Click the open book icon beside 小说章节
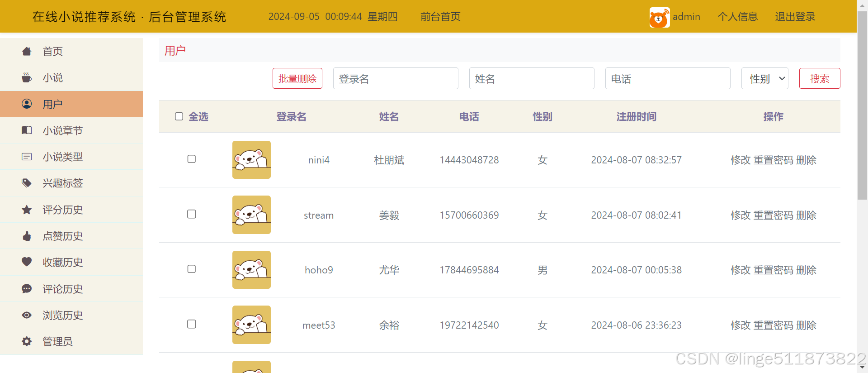 point(27,130)
